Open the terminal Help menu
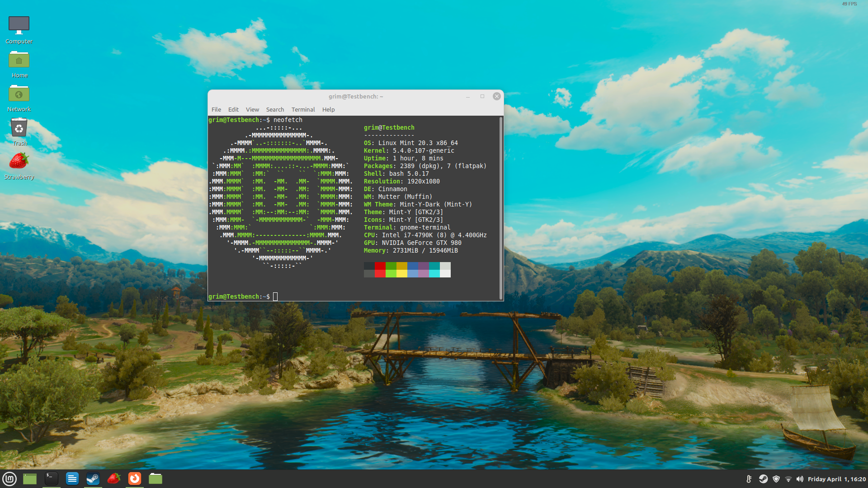 coord(328,109)
